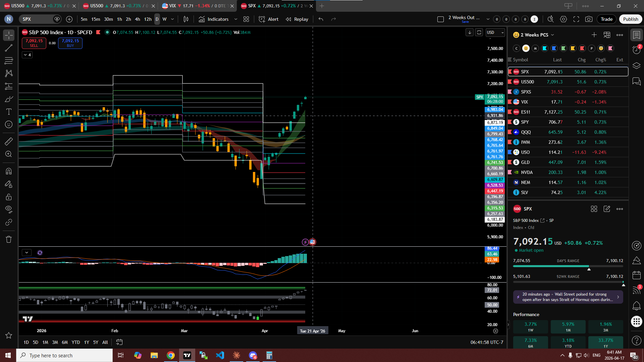
Task: Select the 4h timeframe
Action: (x=138, y=19)
